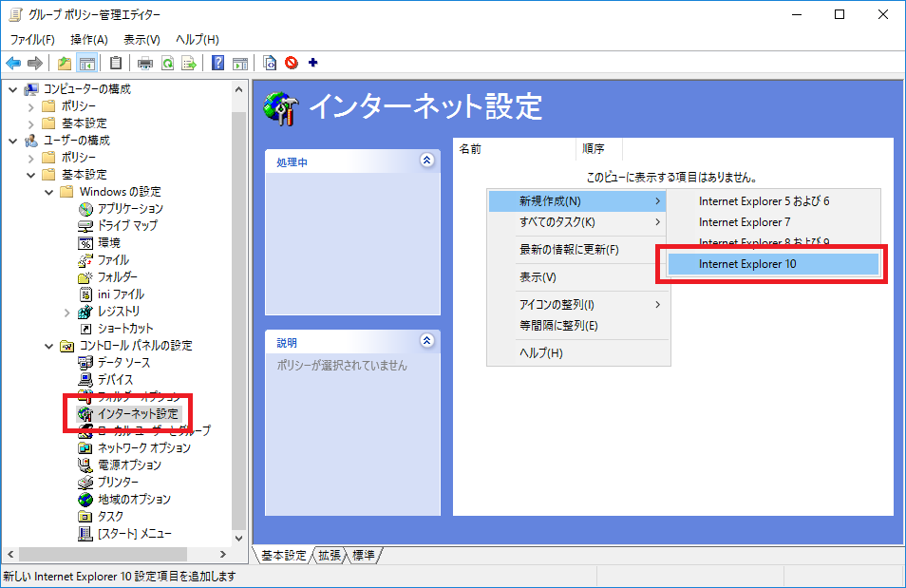Select アプリケーション icon in the tree
Screen dimensions: 906x588
pyautogui.click(x=85, y=209)
